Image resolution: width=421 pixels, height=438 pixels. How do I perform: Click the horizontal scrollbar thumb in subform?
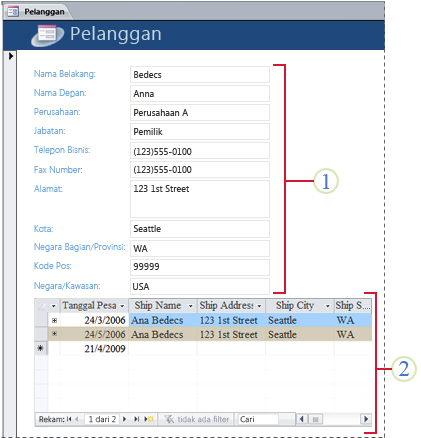[x=315, y=419]
